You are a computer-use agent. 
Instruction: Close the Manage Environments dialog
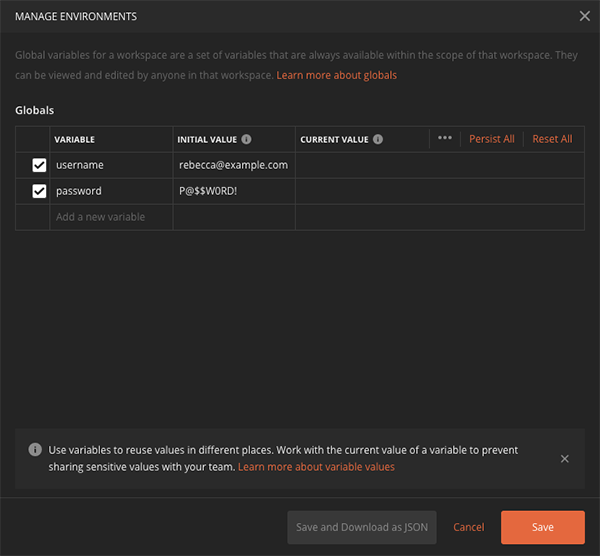coord(584,16)
